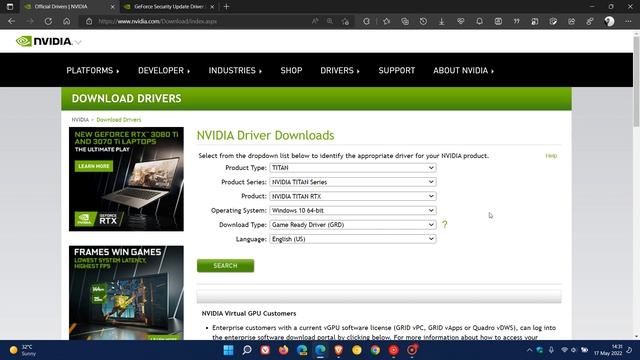640x360 pixels.
Task: Click the microphone icon in system tray
Action: pos(551,350)
